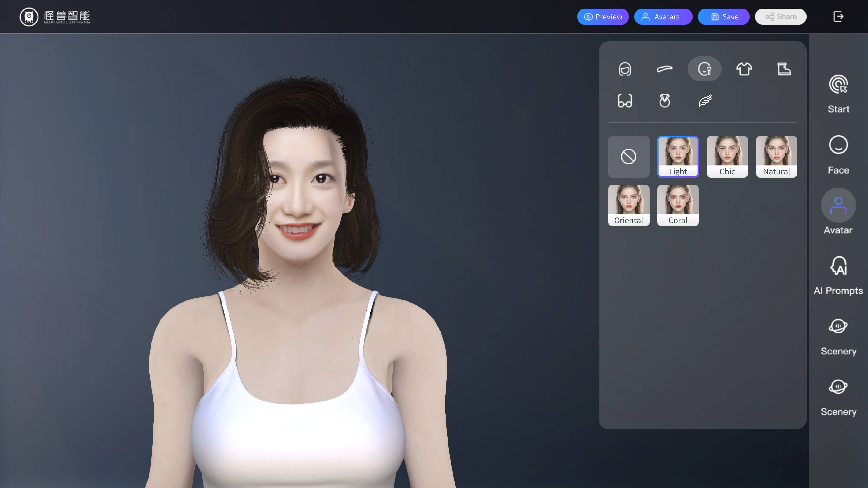Click the bottom clothing icon
Screen dimensions: 868x488
[x=783, y=68]
